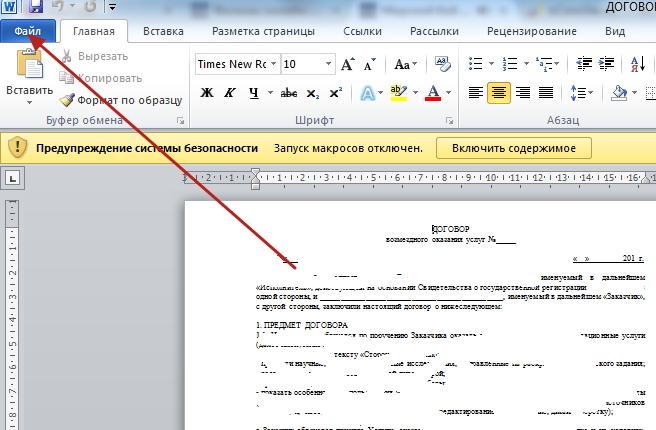This screenshot has width=656, height=430.
Task: Click the Save icon in quick access toolbar
Action: 35,8
